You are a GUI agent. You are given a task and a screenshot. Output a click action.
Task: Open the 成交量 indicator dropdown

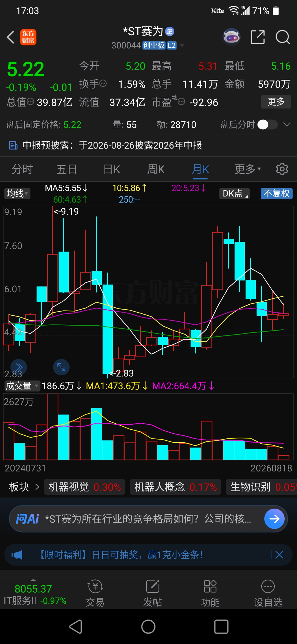pos(22,386)
